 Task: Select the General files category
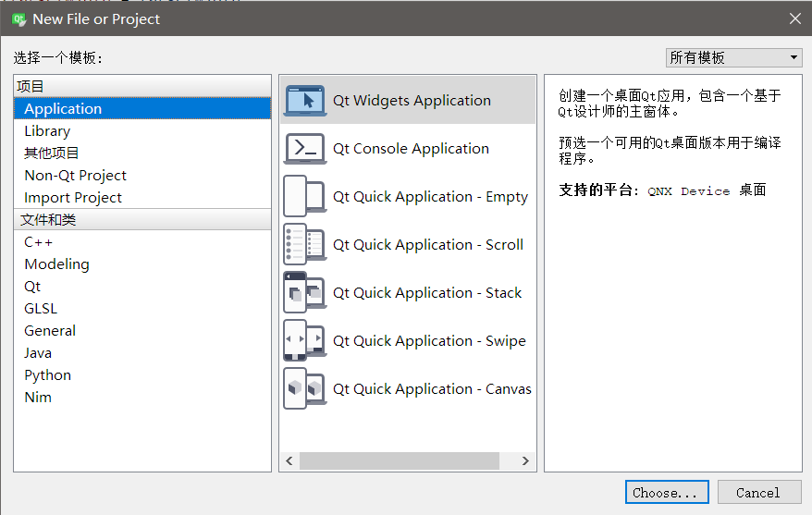point(142,331)
